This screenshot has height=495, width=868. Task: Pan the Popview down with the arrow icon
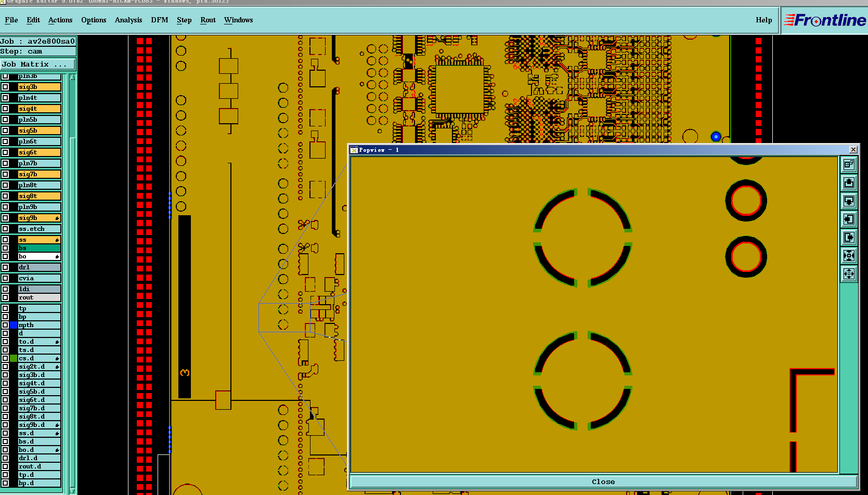[849, 201]
